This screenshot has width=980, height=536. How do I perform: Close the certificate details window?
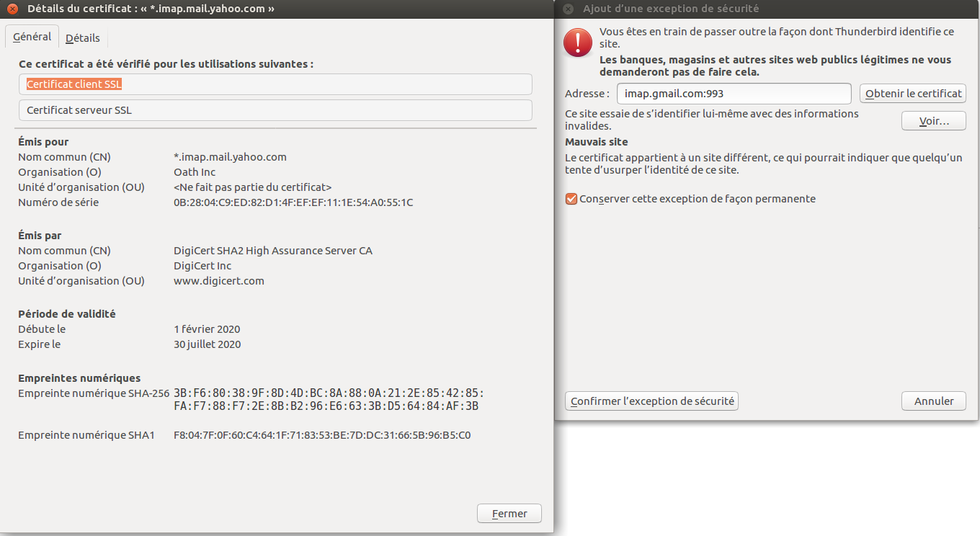(12, 9)
